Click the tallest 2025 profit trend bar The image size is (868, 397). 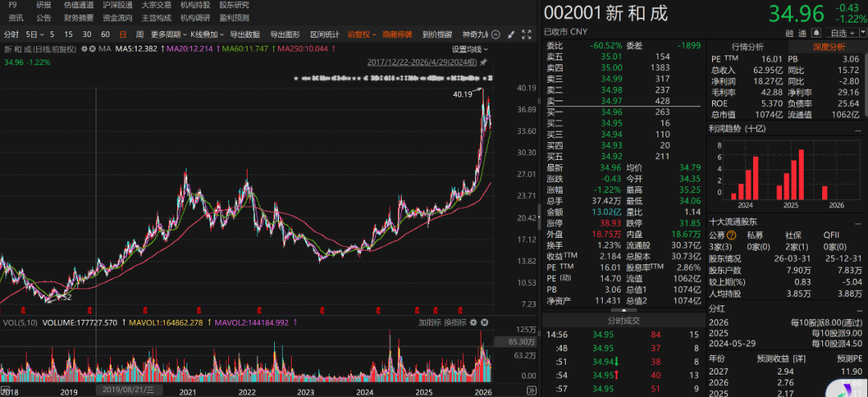(800, 174)
